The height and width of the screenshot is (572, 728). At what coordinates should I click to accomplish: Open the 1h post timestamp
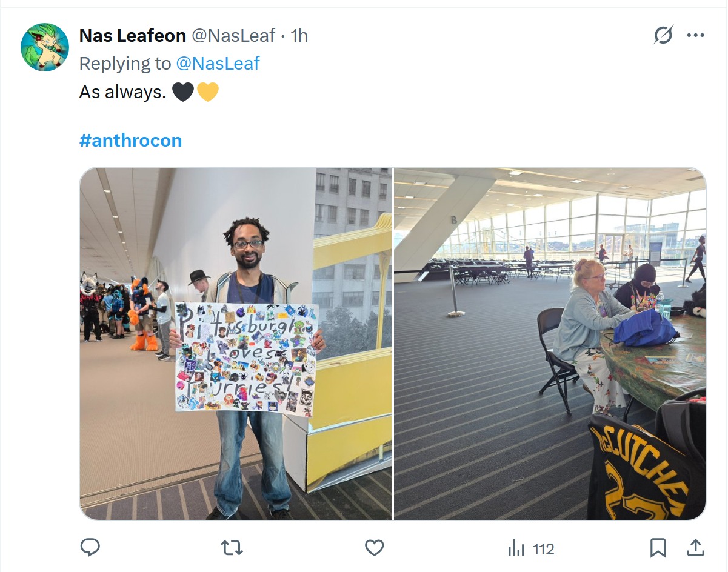[299, 36]
